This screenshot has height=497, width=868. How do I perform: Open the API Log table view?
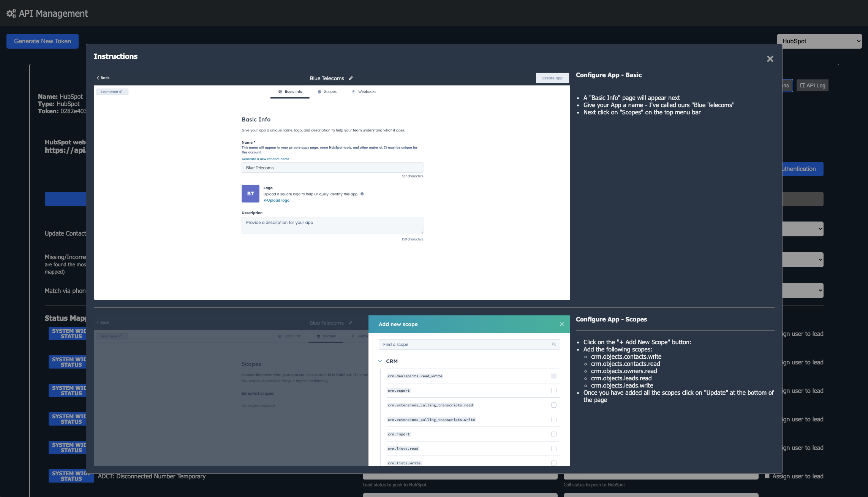point(813,85)
